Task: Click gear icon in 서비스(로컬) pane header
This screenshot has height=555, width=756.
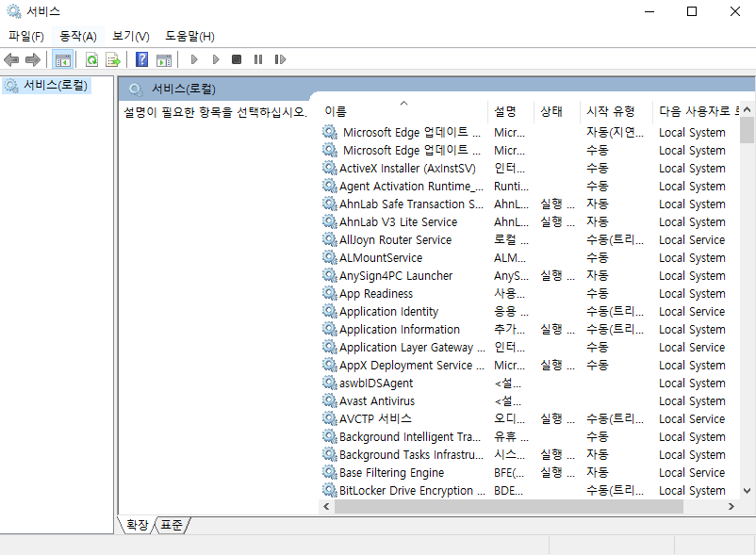Action: tap(136, 90)
